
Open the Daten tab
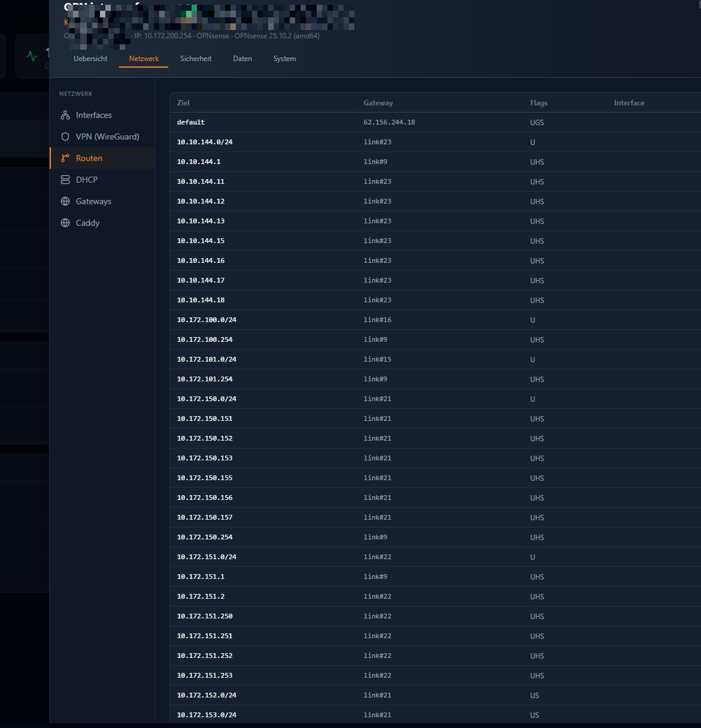[242, 59]
